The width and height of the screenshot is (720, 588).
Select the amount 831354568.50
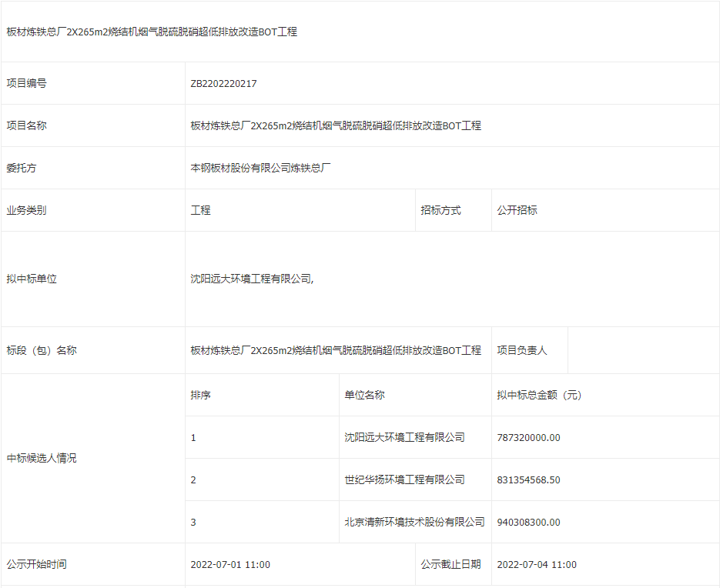pyautogui.click(x=528, y=479)
